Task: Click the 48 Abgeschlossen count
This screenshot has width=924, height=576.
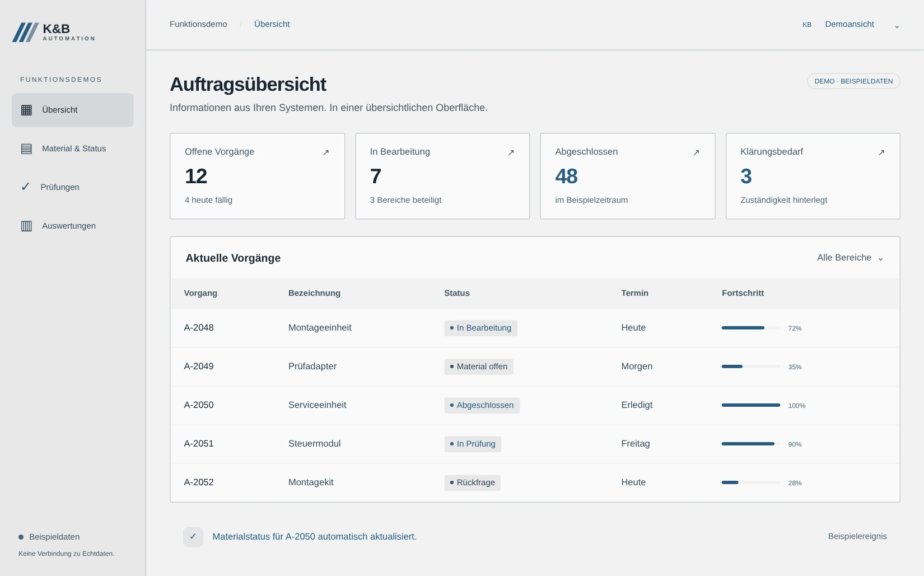Action: [x=566, y=176]
